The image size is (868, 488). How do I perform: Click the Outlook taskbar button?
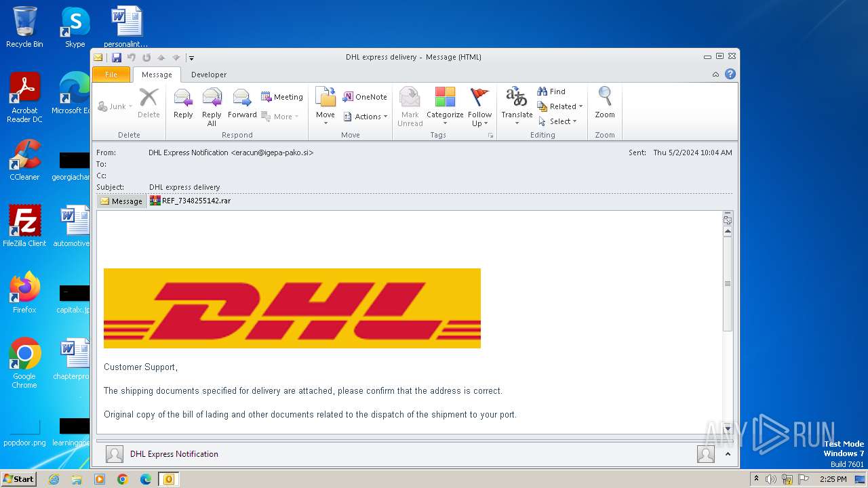tap(168, 479)
